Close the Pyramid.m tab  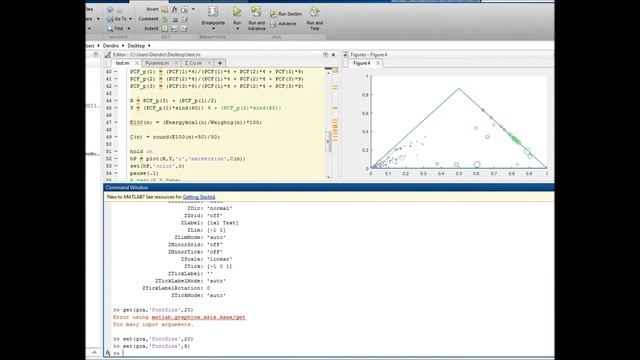176,63
